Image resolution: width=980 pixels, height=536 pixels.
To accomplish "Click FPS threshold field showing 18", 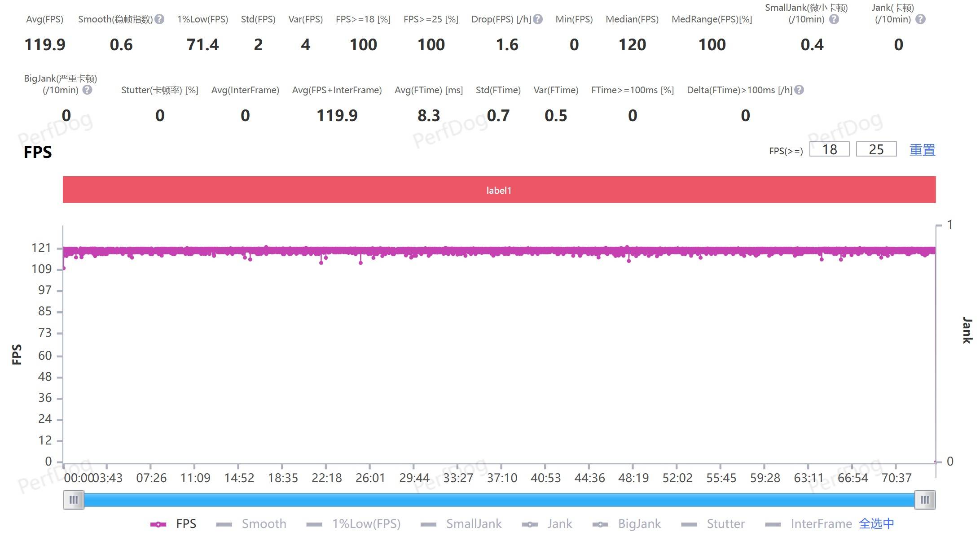I will point(829,149).
